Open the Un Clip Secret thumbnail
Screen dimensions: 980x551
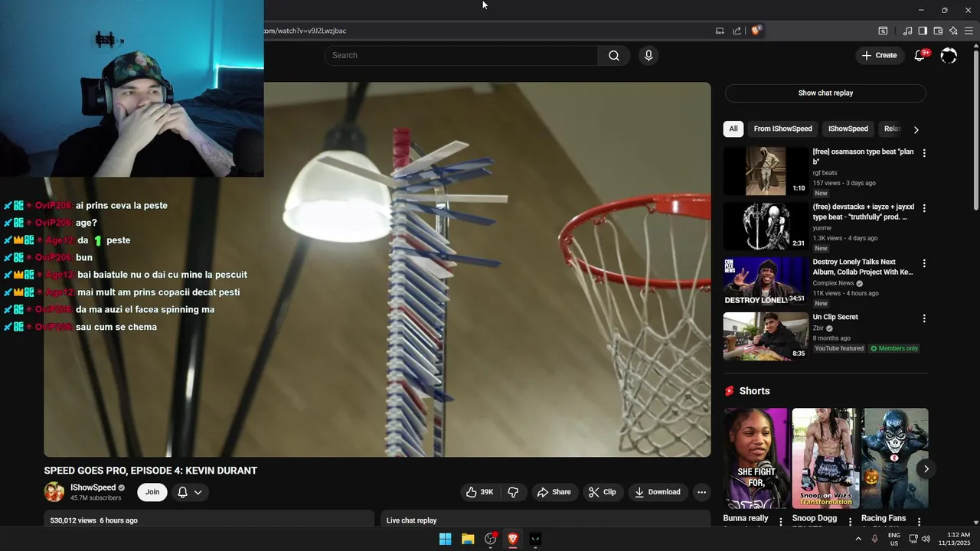click(x=766, y=337)
